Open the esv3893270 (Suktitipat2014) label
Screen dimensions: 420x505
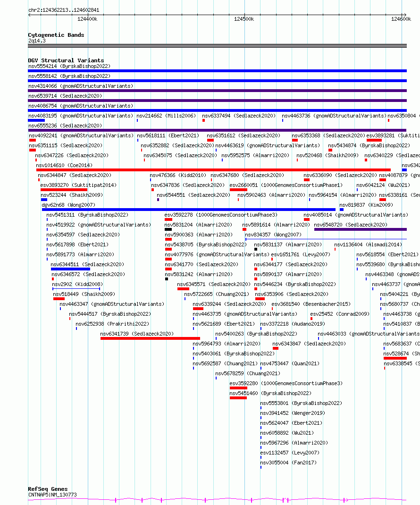[78, 185]
